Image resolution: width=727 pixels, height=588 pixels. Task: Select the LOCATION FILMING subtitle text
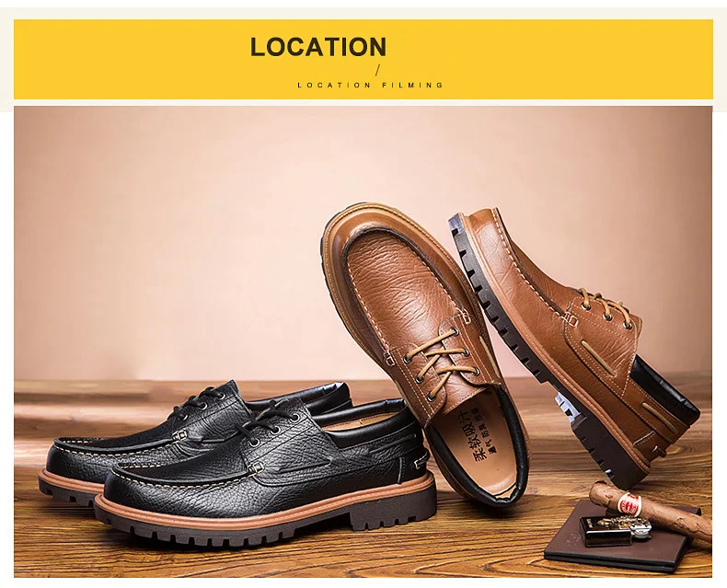371,85
